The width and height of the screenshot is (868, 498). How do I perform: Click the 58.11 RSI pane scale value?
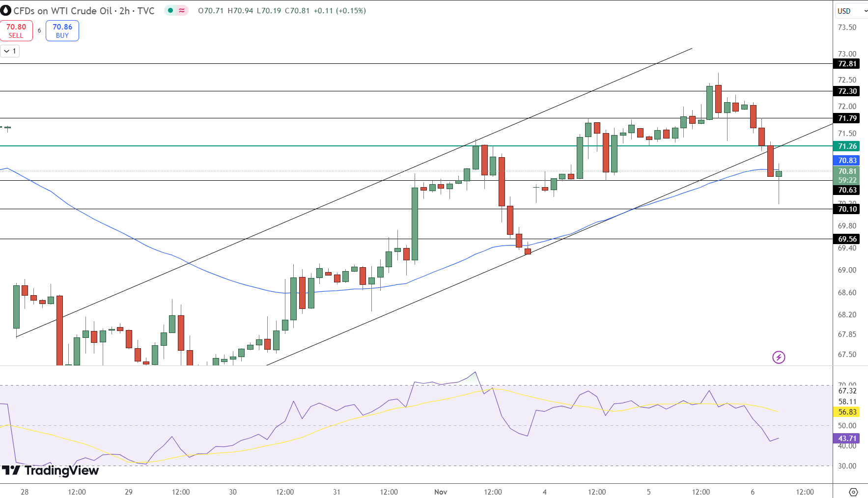click(x=847, y=402)
